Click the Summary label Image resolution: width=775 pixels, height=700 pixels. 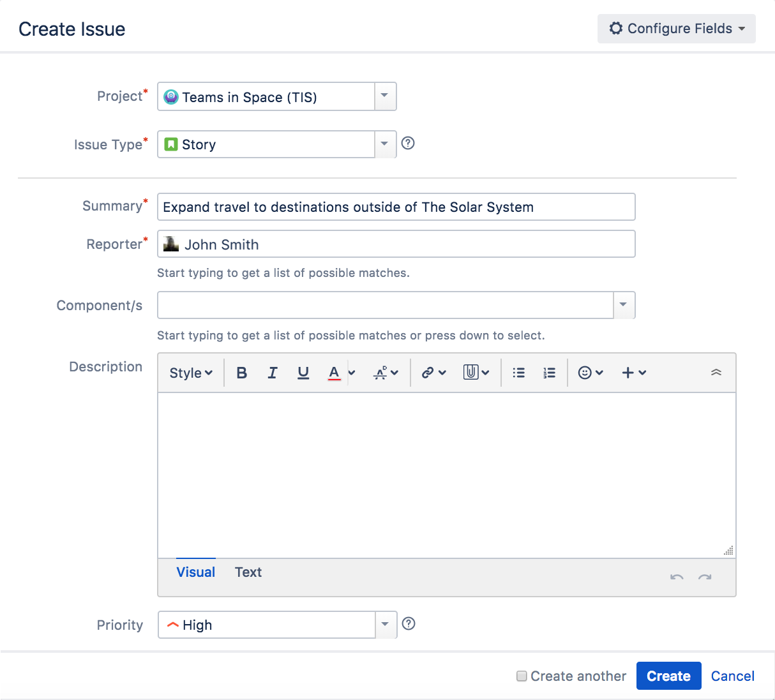coord(112,206)
